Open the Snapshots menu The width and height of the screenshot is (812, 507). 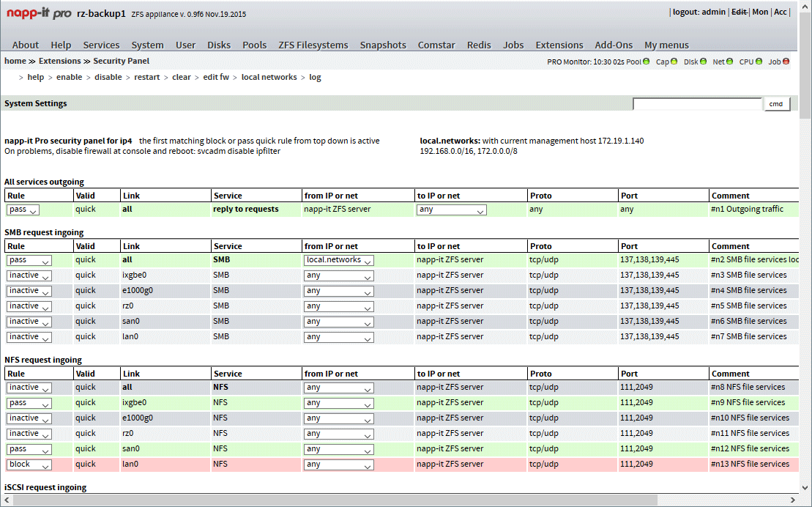coord(383,45)
